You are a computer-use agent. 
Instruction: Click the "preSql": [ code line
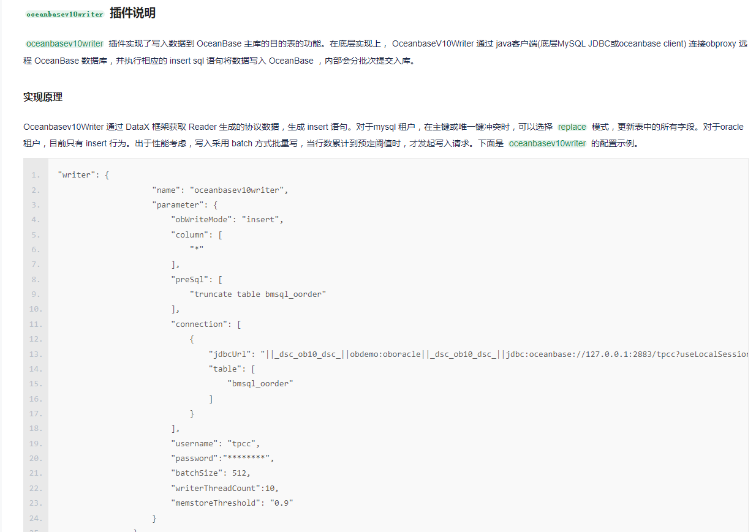(197, 279)
